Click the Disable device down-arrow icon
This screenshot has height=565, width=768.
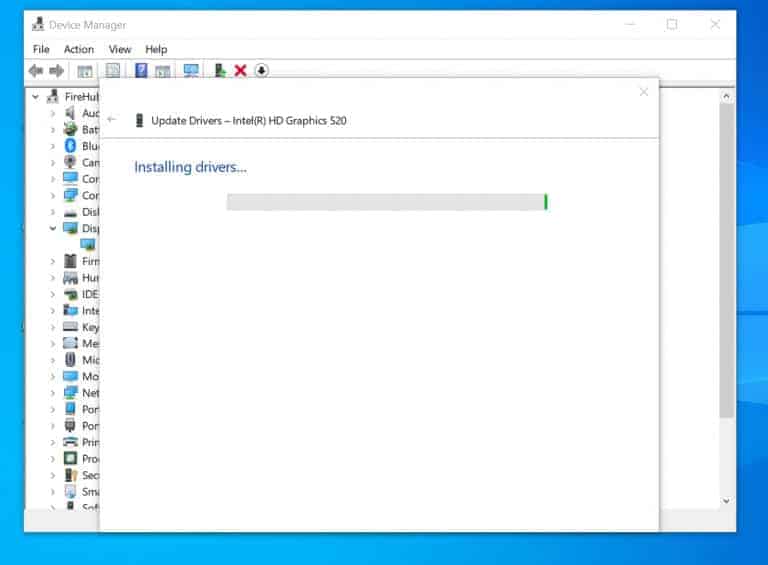[x=262, y=71]
